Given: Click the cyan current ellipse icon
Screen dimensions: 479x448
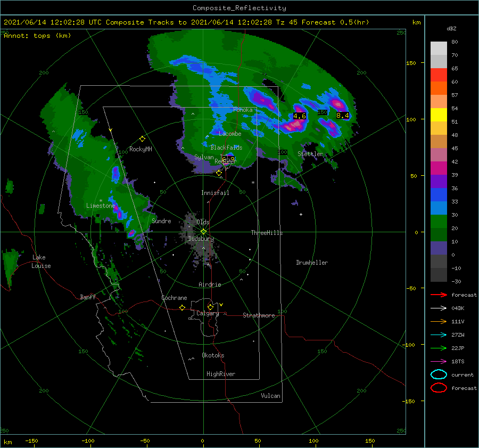Looking at the screenshot, I should (439, 374).
